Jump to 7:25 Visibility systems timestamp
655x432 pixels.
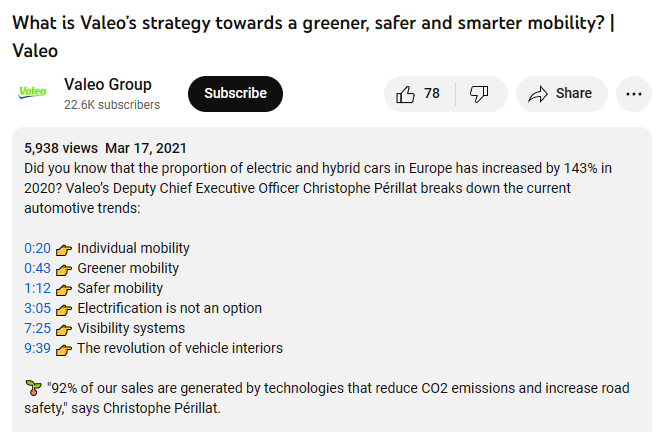pos(37,328)
